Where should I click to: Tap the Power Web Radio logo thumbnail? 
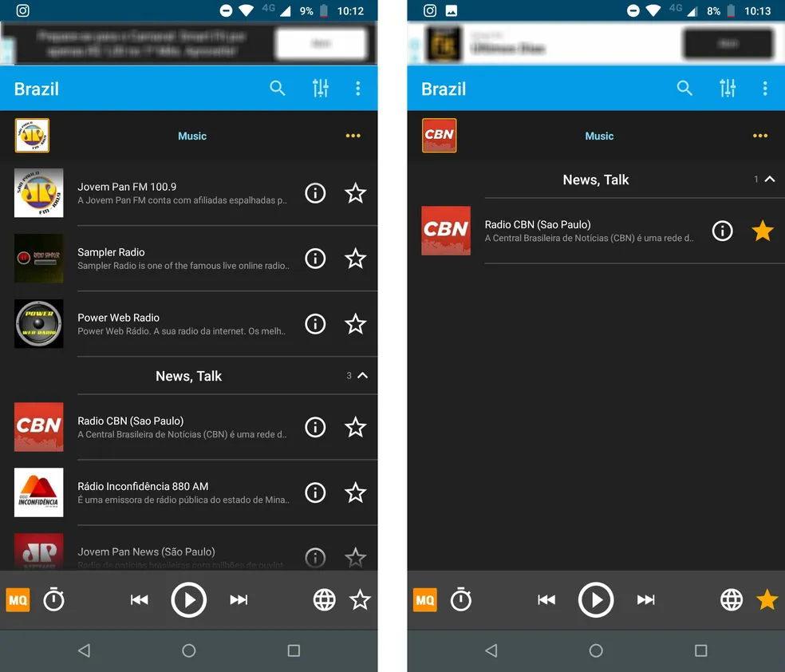[x=38, y=324]
